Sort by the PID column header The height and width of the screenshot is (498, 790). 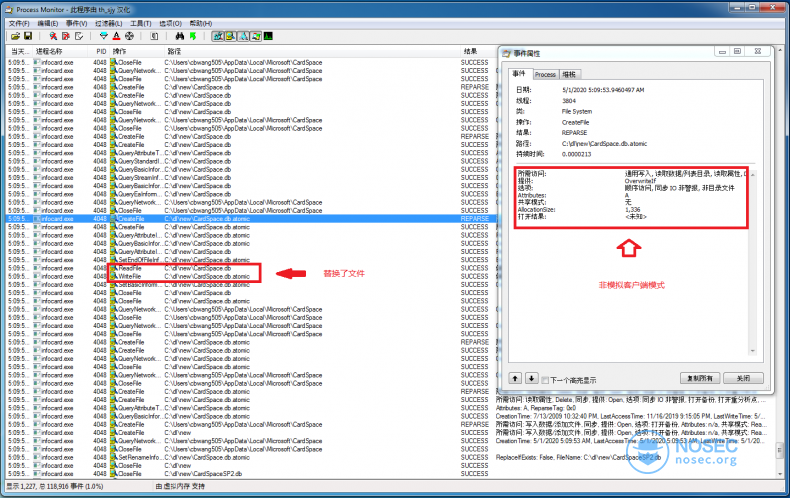click(101, 51)
